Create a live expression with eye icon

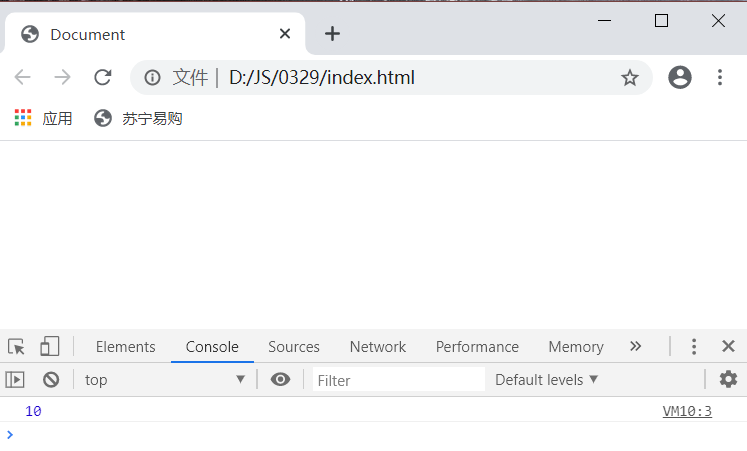point(281,379)
